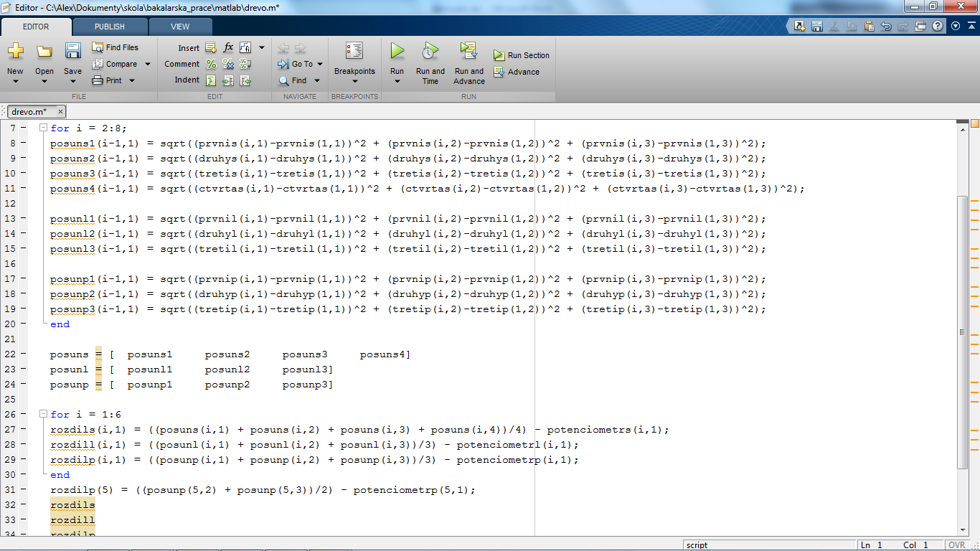Click highlighted 'rozdils' on line 32
The image size is (980, 551).
point(72,505)
